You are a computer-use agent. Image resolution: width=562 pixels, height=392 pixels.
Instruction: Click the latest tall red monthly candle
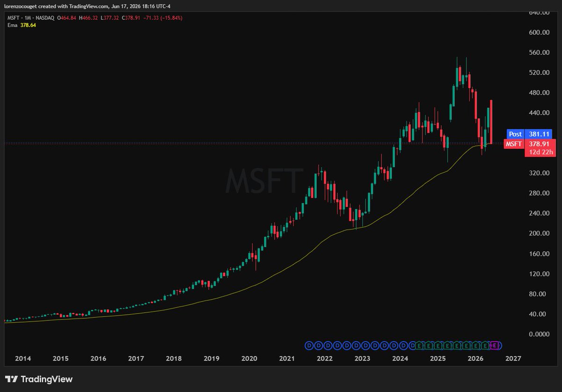click(x=491, y=121)
